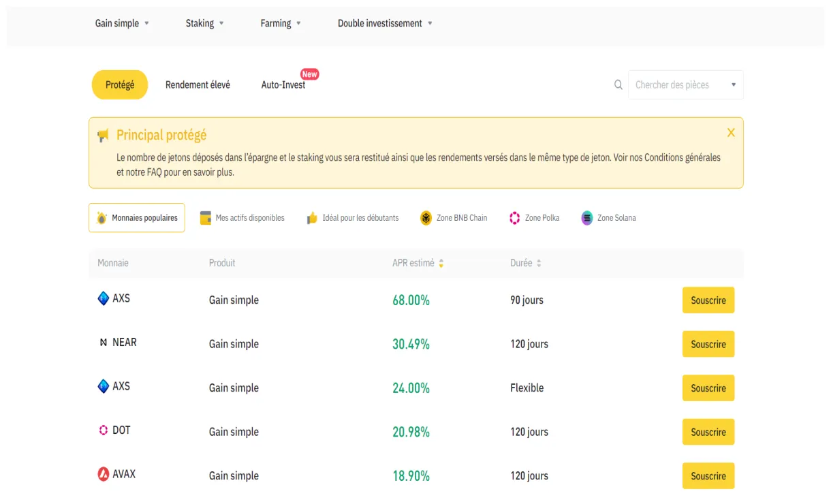
Task: Switch to the Rendement élevé tab
Action: click(x=198, y=85)
